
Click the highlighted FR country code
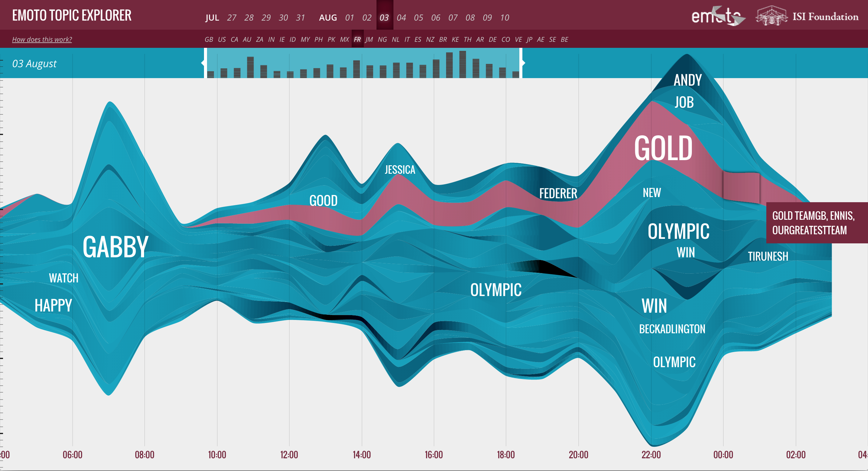[357, 39]
